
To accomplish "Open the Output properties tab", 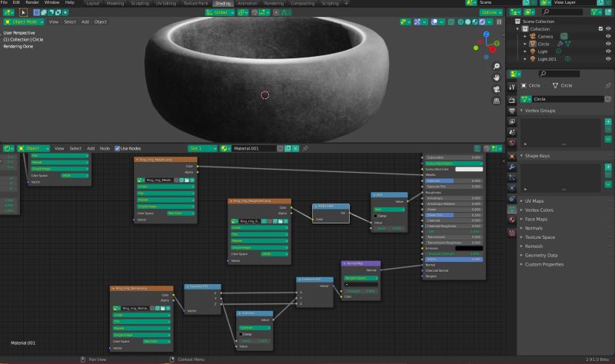I will coord(512,111).
